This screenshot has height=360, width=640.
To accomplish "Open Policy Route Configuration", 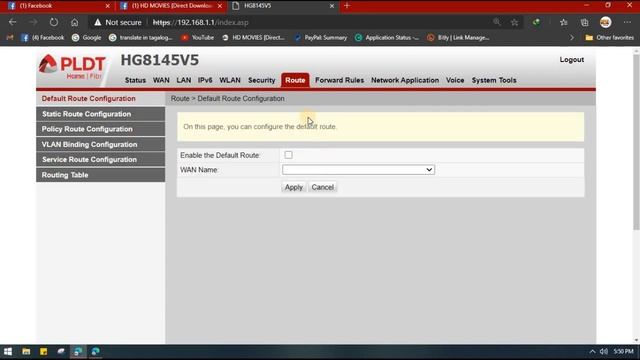I will pos(100,129).
